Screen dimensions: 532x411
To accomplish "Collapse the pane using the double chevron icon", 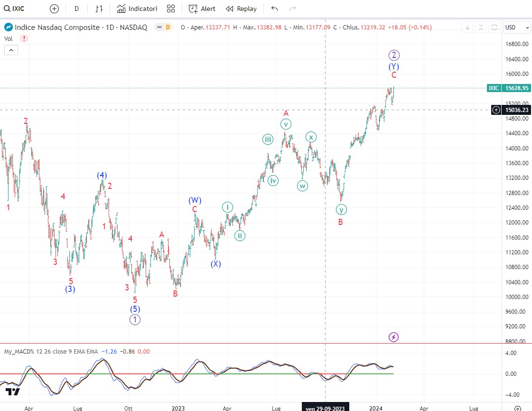I will pos(481,28).
